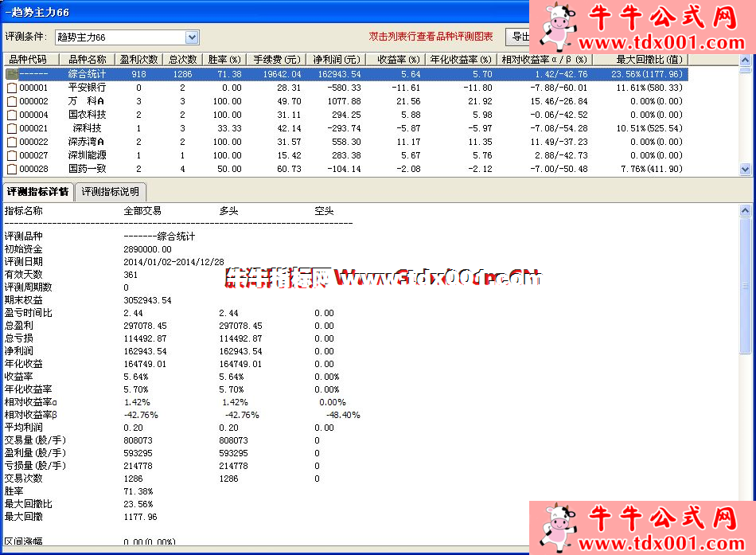
Task: Click the 胜率 value 71.38% in details
Action: point(138,491)
